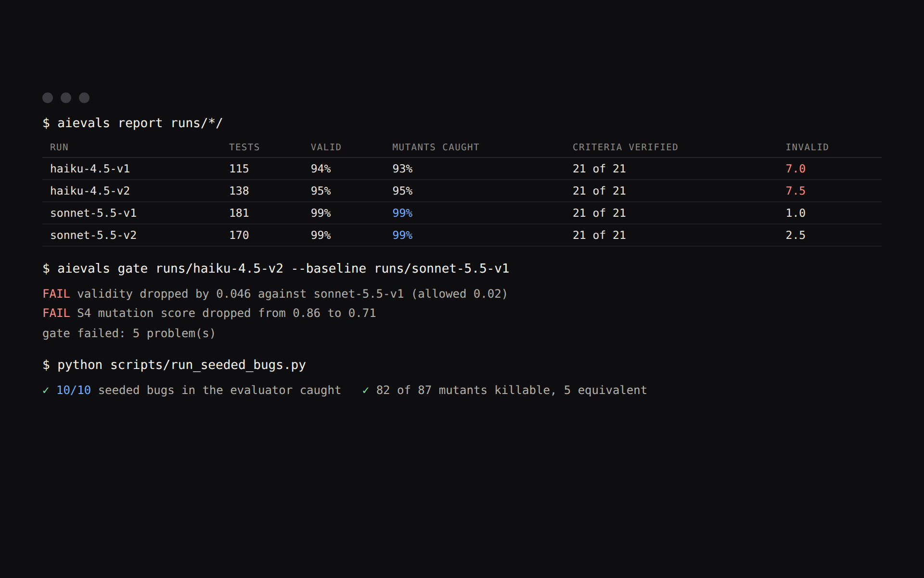Click 'gate failed: 5 problem(s)' line
This screenshot has height=578, width=924.
click(x=129, y=333)
